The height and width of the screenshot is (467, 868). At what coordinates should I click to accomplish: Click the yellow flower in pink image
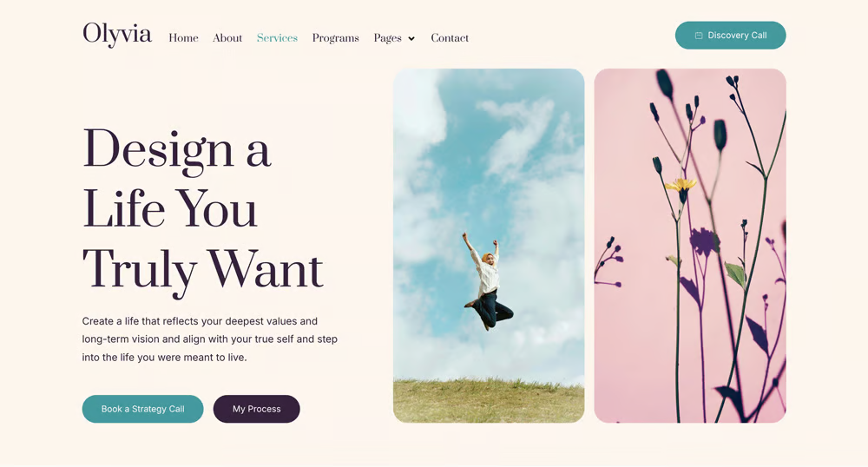681,186
